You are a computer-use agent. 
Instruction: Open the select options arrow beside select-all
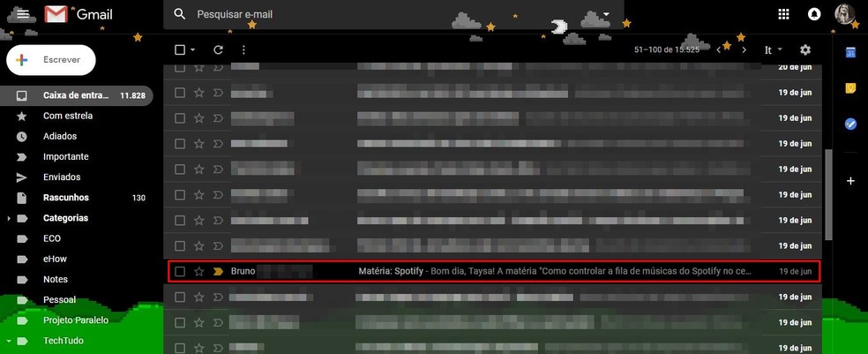pyautogui.click(x=192, y=49)
